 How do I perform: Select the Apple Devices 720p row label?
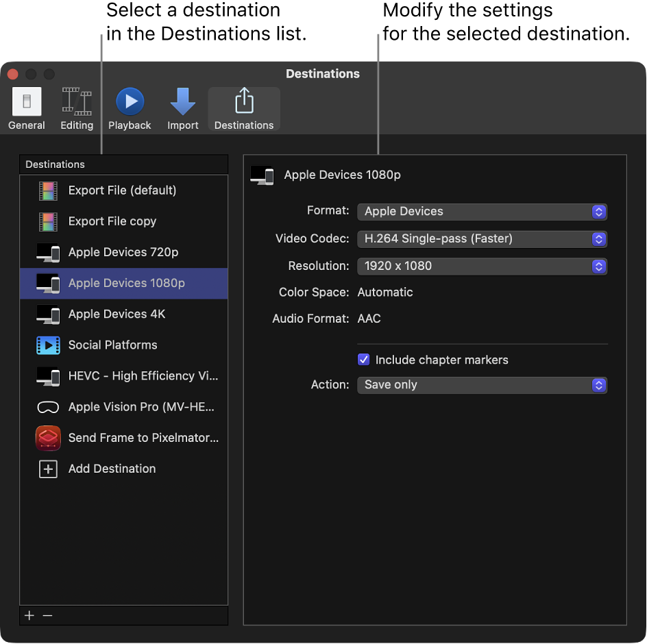coord(123,253)
